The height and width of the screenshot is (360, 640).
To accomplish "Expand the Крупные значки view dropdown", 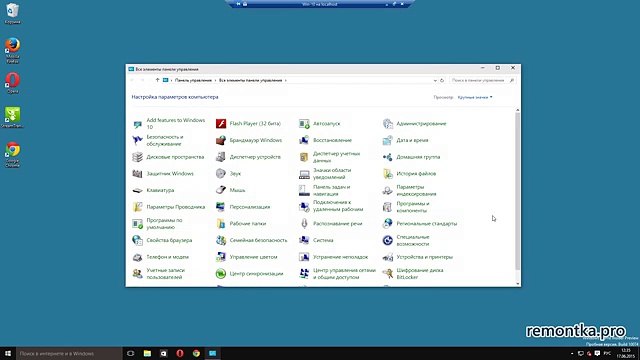I will pos(475,97).
